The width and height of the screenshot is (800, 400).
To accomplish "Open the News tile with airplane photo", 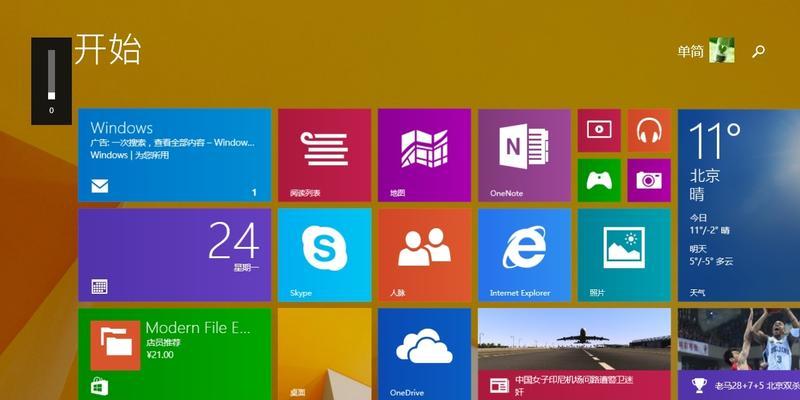I will (x=574, y=354).
